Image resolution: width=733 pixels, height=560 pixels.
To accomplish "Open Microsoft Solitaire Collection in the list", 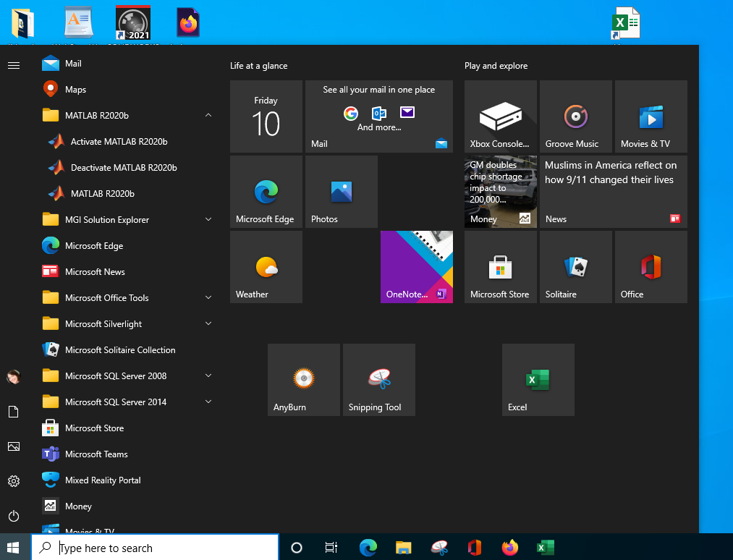I will (x=126, y=349).
